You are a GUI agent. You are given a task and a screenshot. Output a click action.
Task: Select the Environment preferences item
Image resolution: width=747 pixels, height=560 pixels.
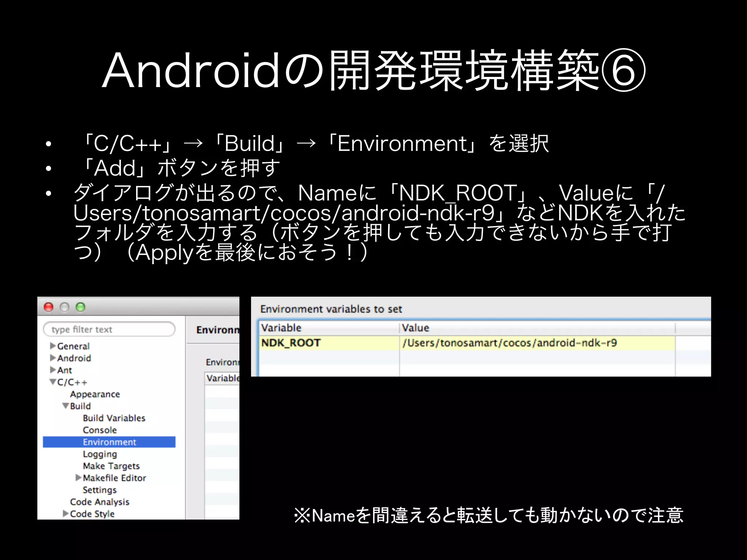pyautogui.click(x=109, y=442)
